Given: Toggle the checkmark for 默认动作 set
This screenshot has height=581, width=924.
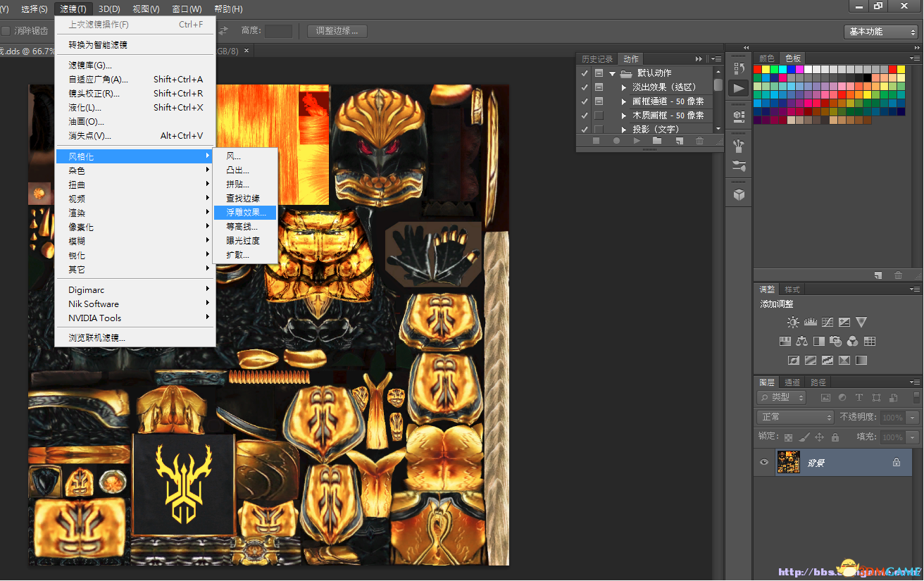Looking at the screenshot, I should pos(584,73).
